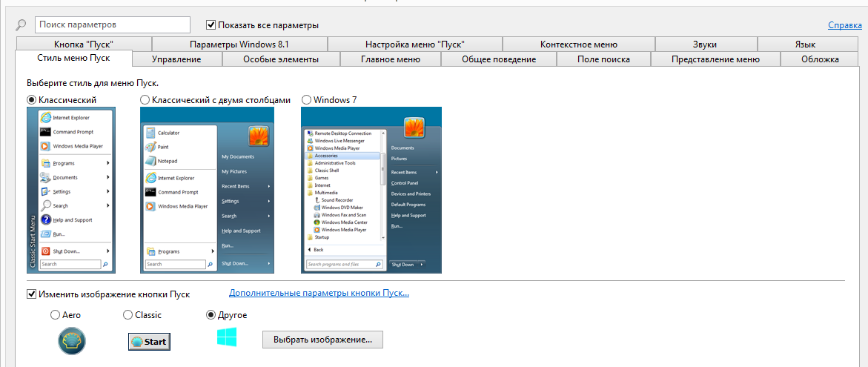The width and height of the screenshot is (868, 367).
Task: Open 'Дополнительные параметры кнопки Пуск...' link
Action: click(x=319, y=292)
